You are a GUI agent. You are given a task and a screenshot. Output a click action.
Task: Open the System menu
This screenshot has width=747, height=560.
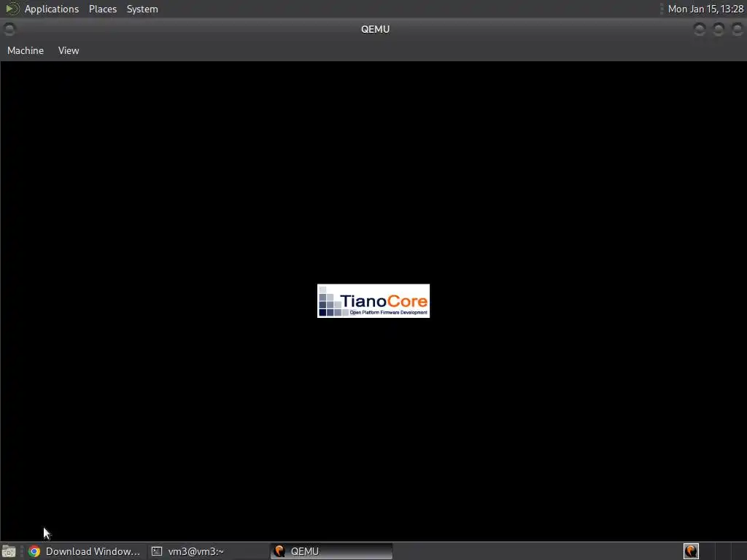pos(142,9)
